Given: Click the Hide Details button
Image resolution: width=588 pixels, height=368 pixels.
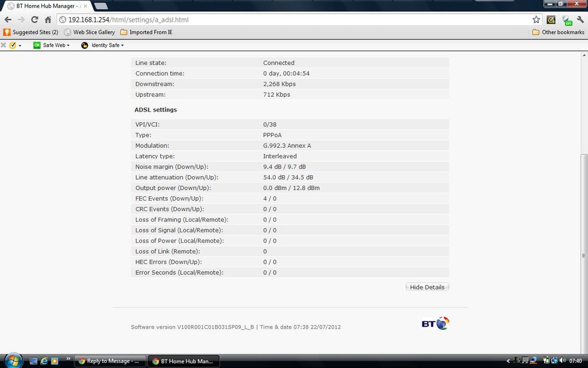Looking at the screenshot, I should tap(427, 287).
